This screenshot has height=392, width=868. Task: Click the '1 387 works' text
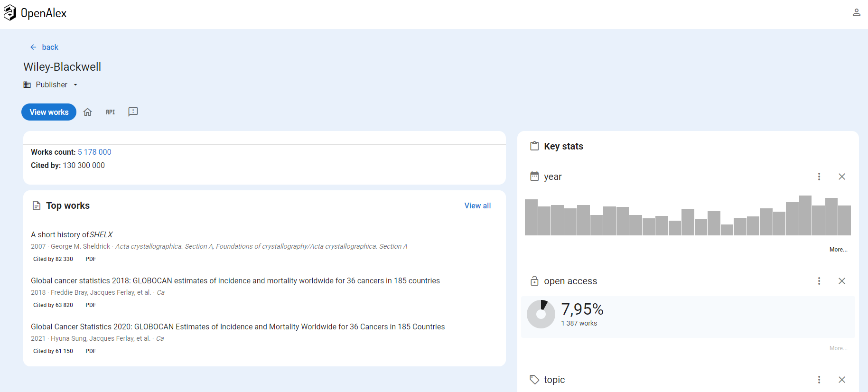pyautogui.click(x=579, y=323)
